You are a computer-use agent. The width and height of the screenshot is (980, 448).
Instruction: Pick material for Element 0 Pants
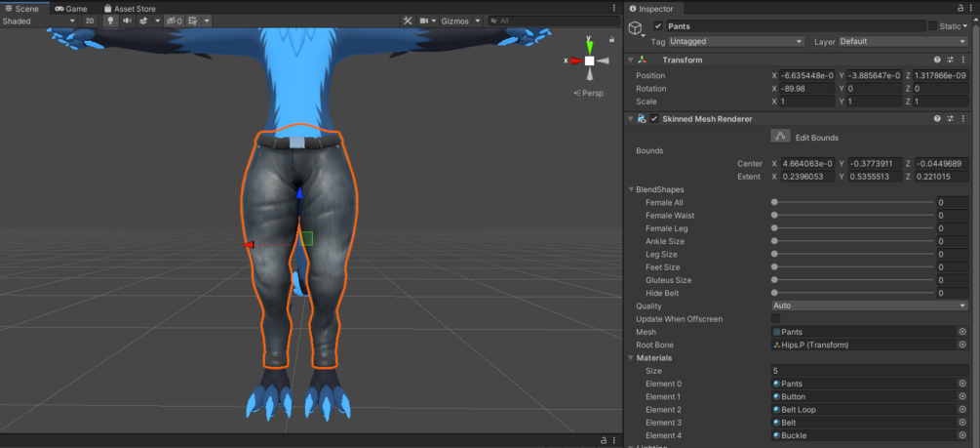click(962, 384)
